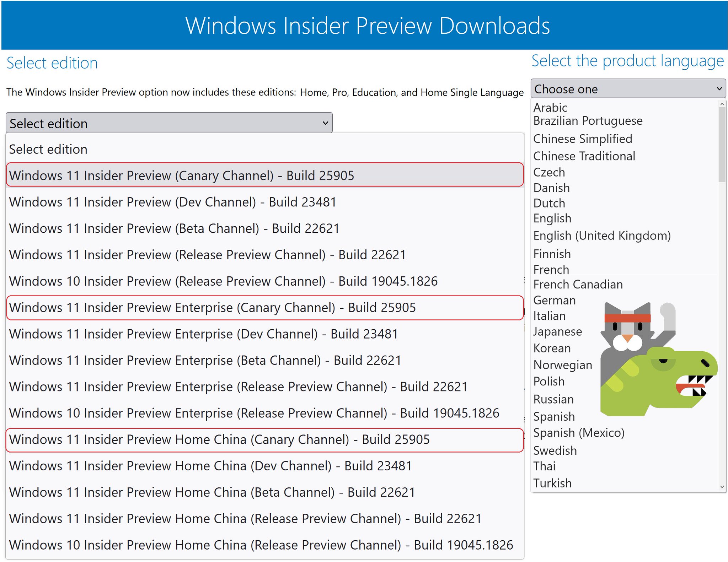
Task: Pick Danish in the language list
Action: [x=551, y=188]
